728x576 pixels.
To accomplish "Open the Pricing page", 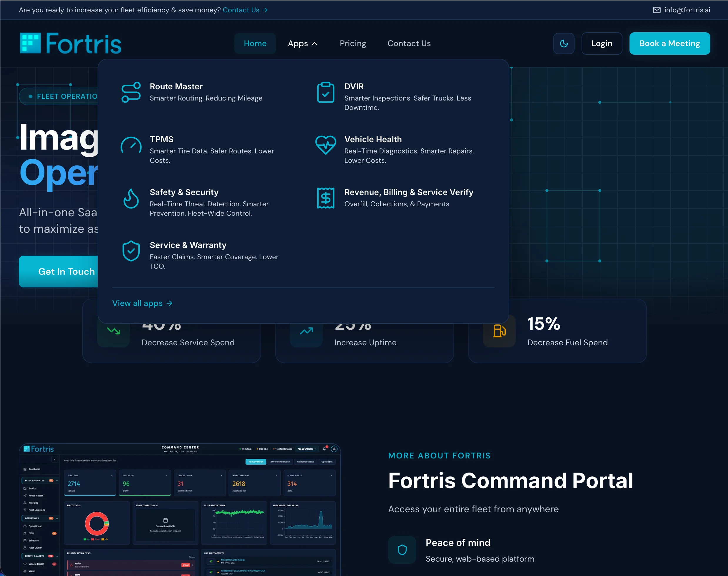I will pos(353,43).
